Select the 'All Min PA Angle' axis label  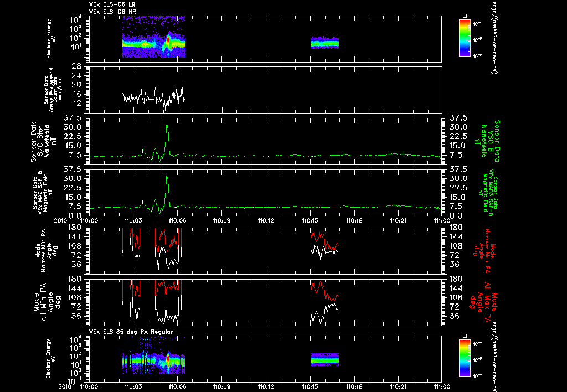pyautogui.click(x=47, y=302)
